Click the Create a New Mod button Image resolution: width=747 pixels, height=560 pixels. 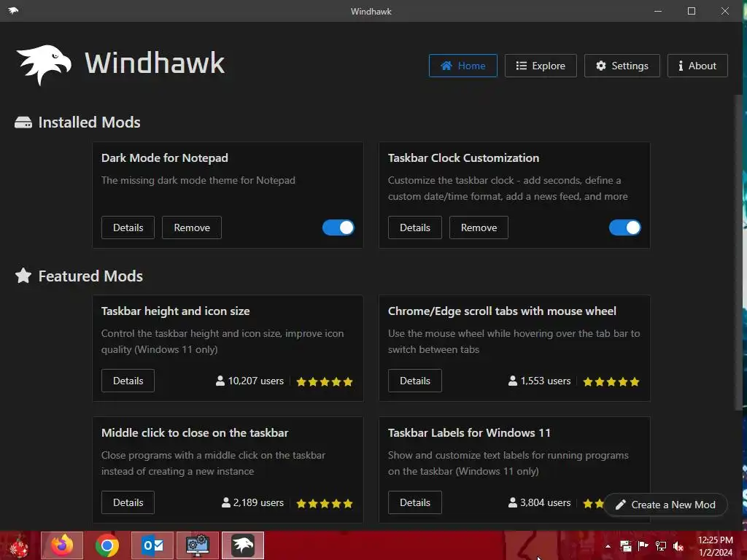click(x=665, y=505)
